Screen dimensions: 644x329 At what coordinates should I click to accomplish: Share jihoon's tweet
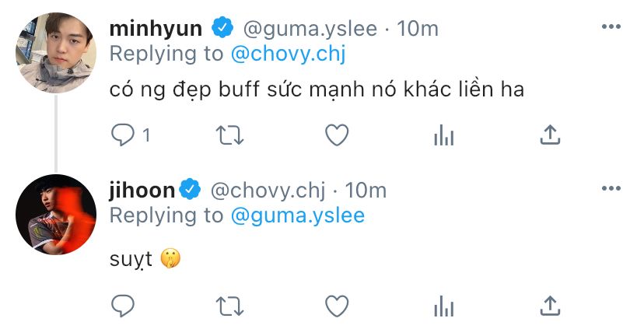(x=550, y=306)
